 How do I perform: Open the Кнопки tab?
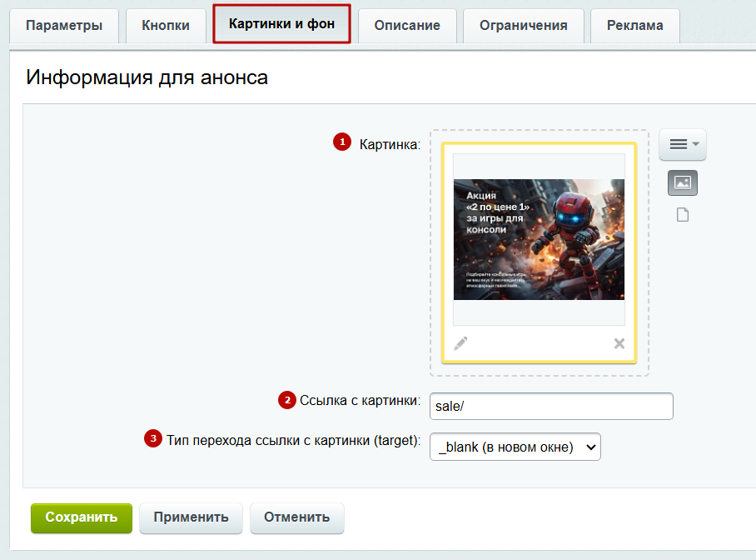166,26
